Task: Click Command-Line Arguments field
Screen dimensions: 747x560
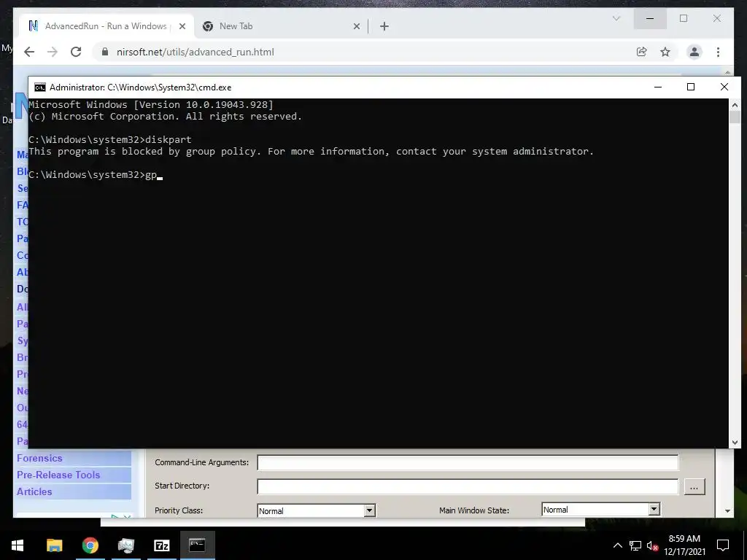Action: tap(468, 462)
